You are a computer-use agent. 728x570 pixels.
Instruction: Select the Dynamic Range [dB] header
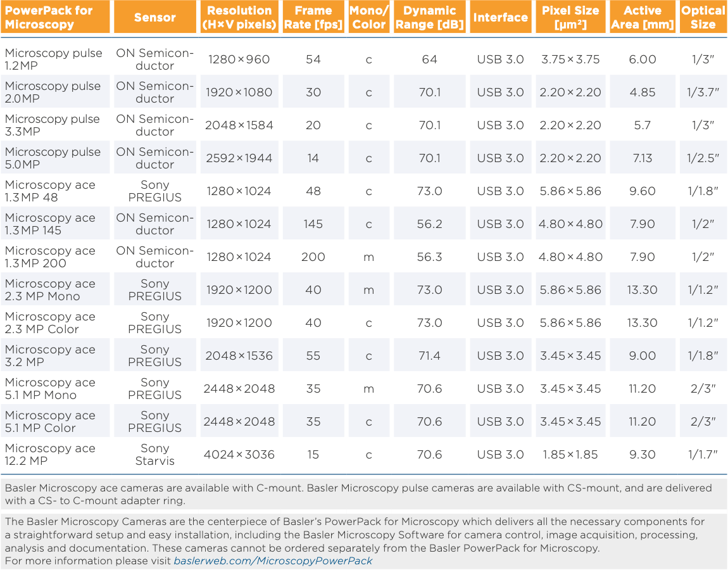click(x=429, y=17)
